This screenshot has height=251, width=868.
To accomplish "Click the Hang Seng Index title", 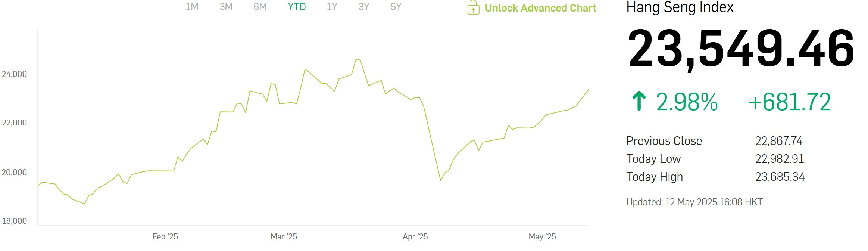I will (680, 7).
